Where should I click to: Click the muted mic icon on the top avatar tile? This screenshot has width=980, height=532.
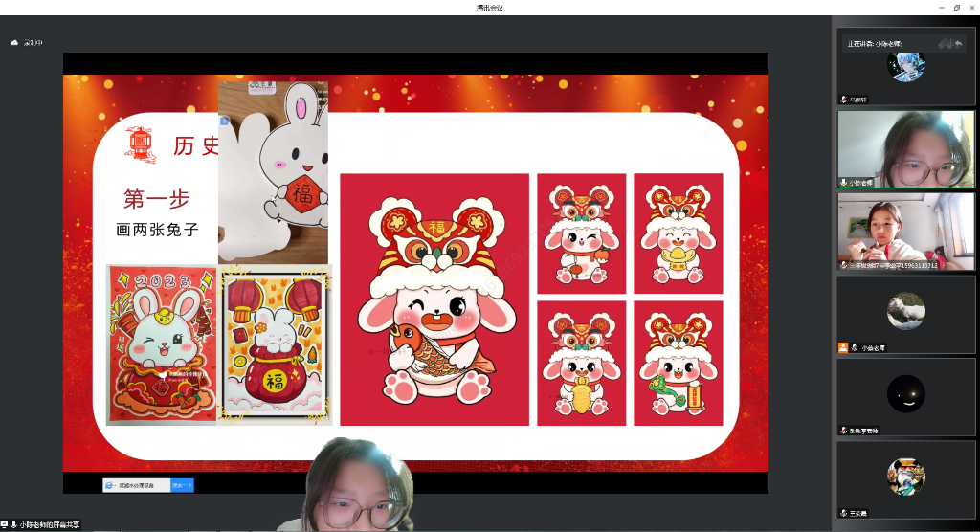pyautogui.click(x=843, y=99)
